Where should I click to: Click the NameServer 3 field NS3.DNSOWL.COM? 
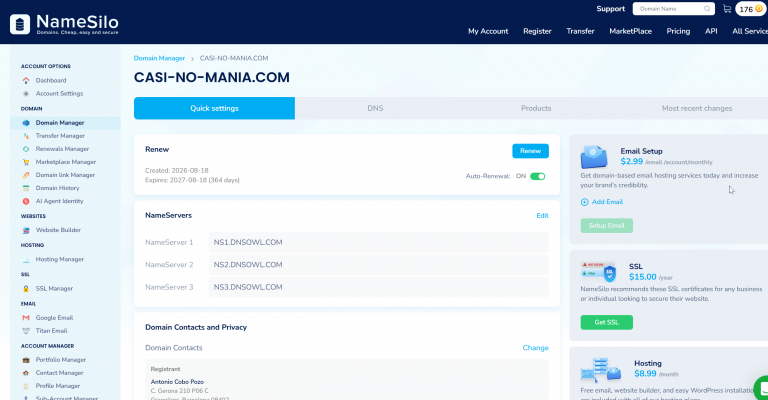pos(379,287)
